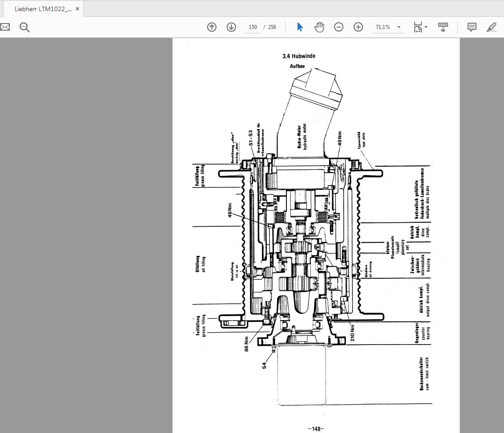
Task: Toggle the page display options arrow
Action: (425, 28)
